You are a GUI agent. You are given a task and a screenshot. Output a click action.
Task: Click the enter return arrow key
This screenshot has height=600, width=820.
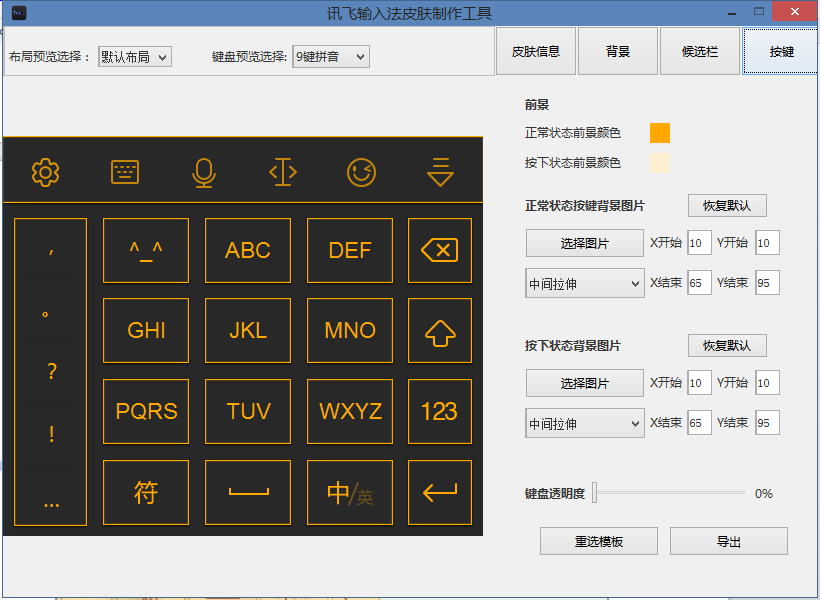440,492
